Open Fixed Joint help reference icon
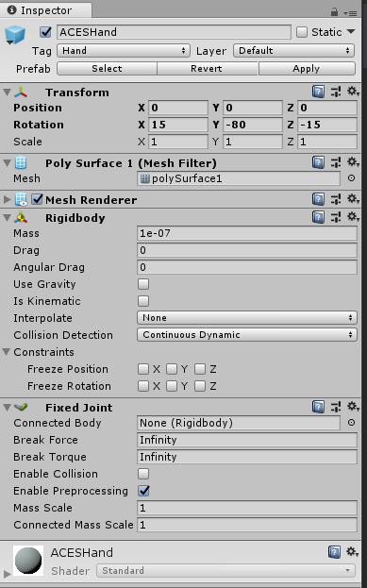Image resolution: width=367 pixels, height=588 pixels. point(318,407)
